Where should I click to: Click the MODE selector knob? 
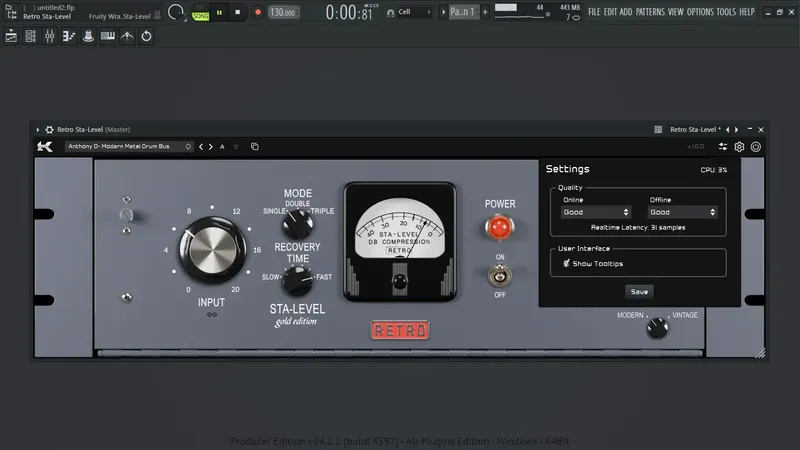tap(298, 224)
